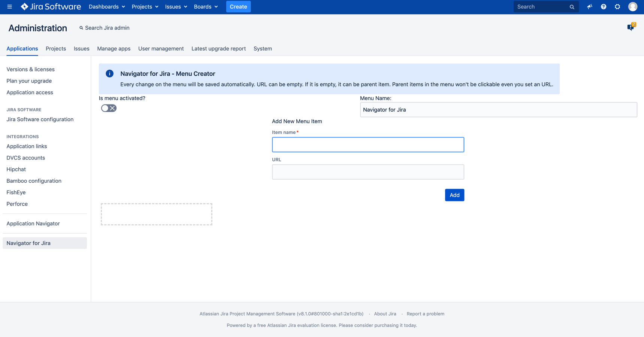Click the Item name input field

coord(368,145)
